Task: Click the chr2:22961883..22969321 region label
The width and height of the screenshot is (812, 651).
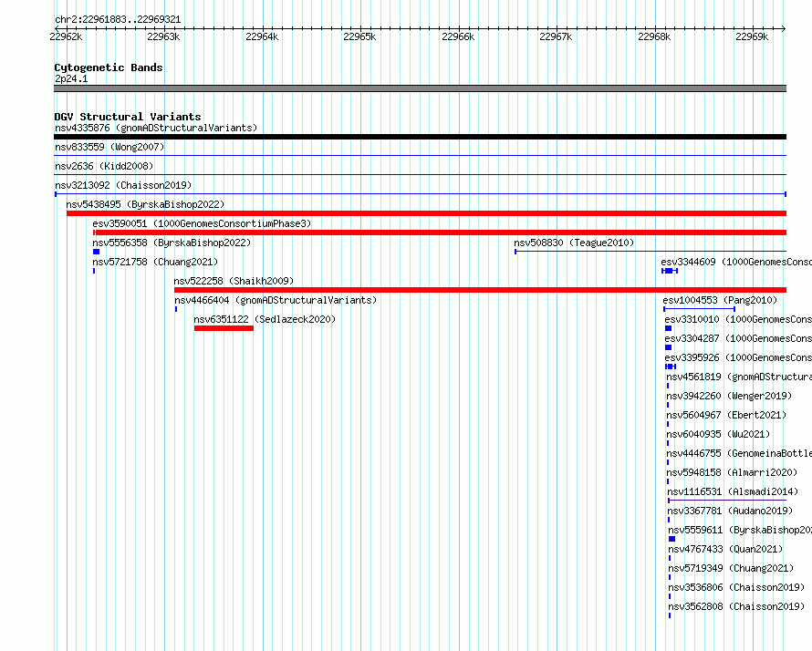Action: [x=118, y=19]
